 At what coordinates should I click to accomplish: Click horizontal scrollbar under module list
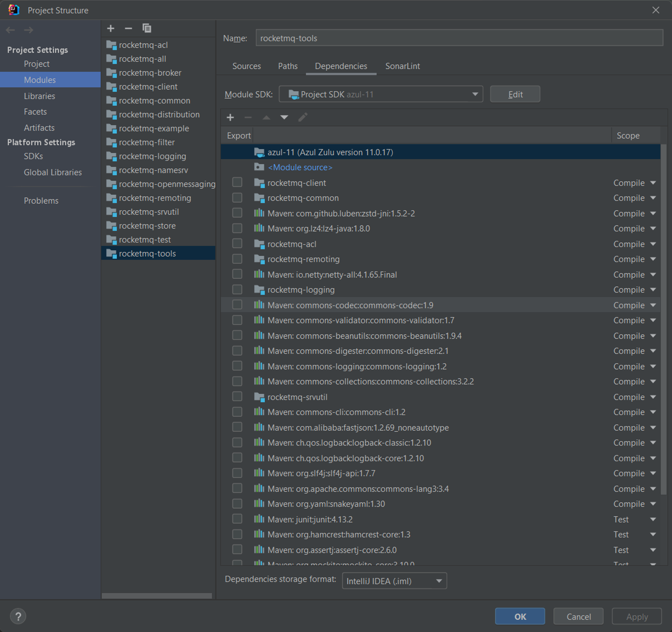click(x=157, y=596)
